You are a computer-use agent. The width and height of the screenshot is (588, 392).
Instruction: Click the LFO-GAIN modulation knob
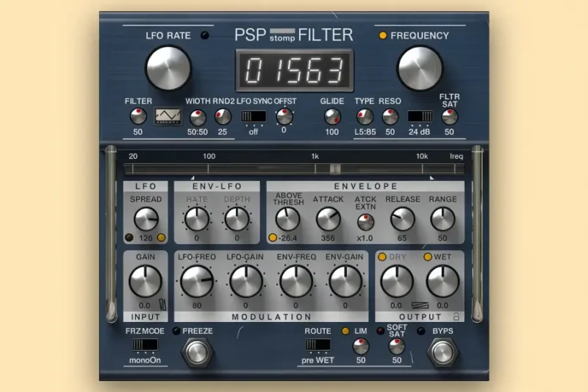point(246,282)
